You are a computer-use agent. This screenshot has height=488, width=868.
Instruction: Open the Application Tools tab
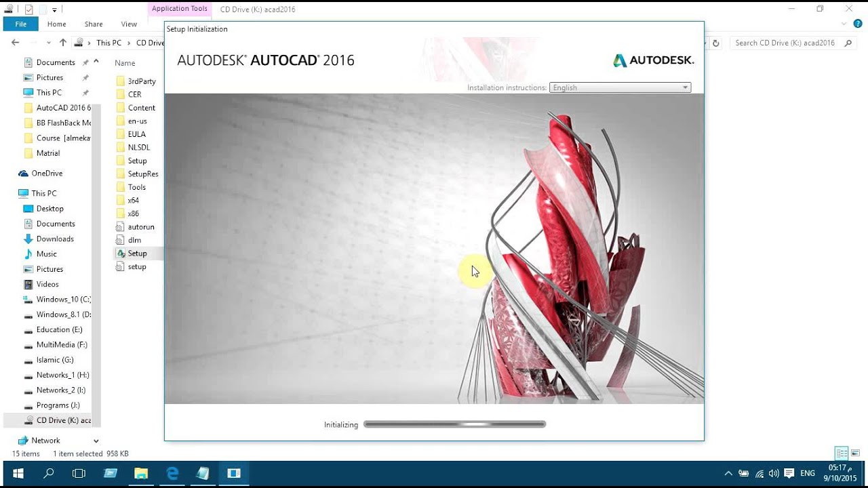pos(180,9)
